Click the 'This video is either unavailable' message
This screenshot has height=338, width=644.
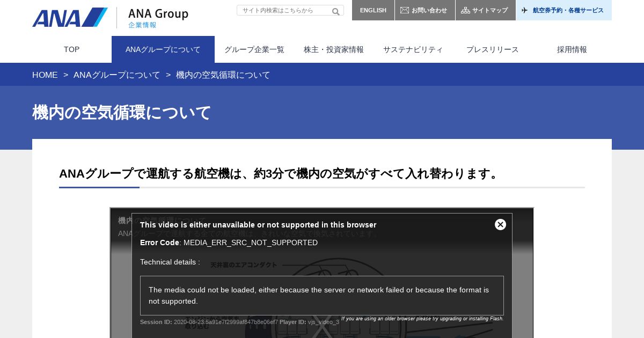[258, 225]
